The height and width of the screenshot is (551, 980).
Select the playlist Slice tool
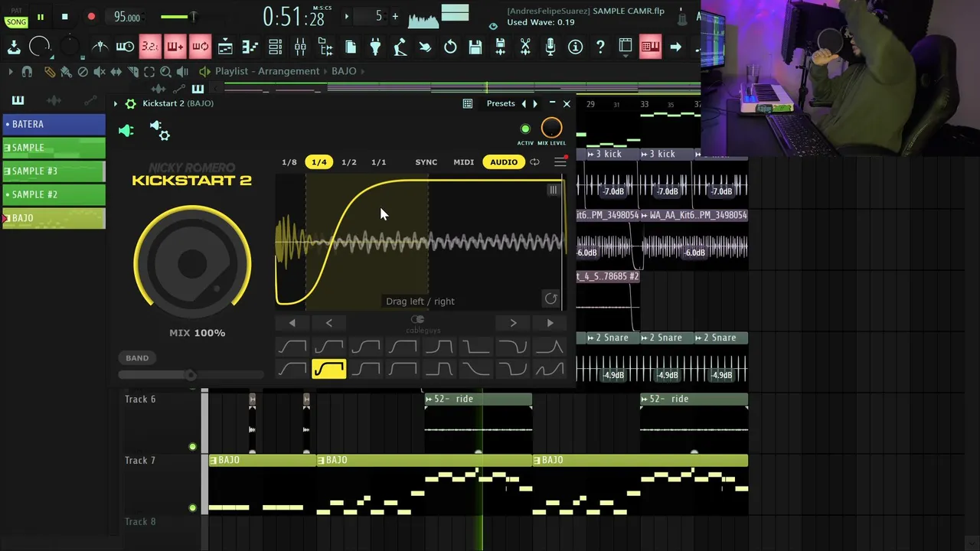pyautogui.click(x=132, y=71)
